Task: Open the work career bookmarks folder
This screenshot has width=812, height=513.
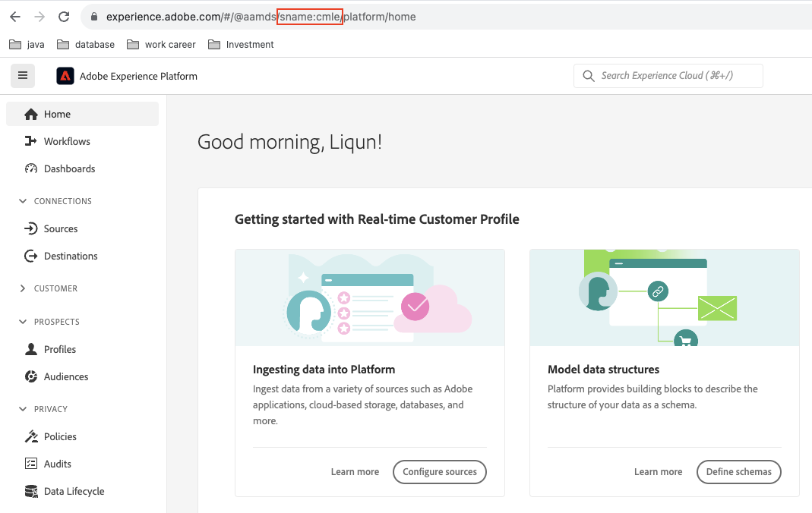Action: (162, 45)
